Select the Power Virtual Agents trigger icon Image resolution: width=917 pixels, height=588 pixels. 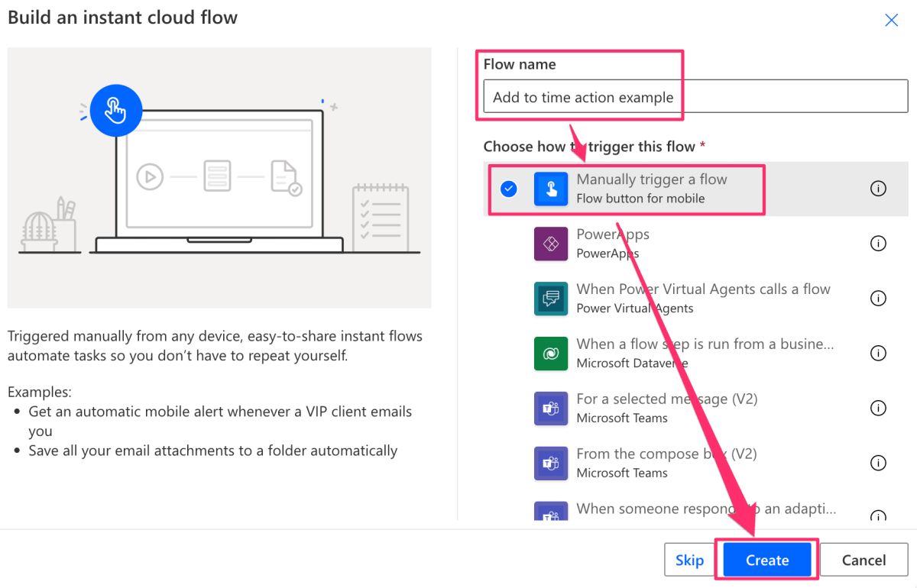[552, 298]
